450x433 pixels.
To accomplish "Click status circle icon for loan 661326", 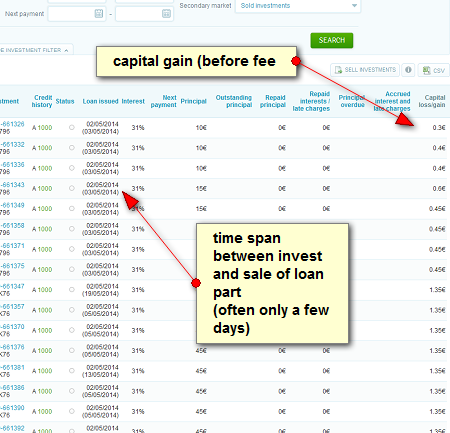I will tap(72, 127).
